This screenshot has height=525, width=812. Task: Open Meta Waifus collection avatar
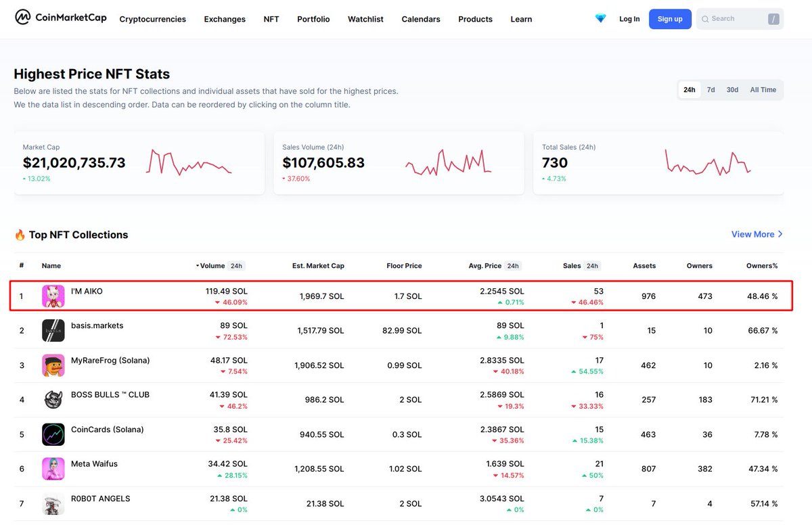pyautogui.click(x=53, y=469)
